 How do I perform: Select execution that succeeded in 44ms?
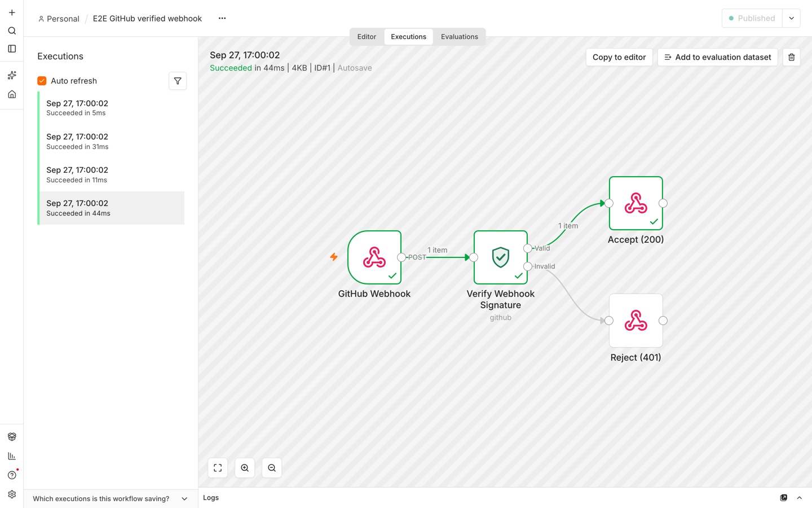pyautogui.click(x=112, y=208)
